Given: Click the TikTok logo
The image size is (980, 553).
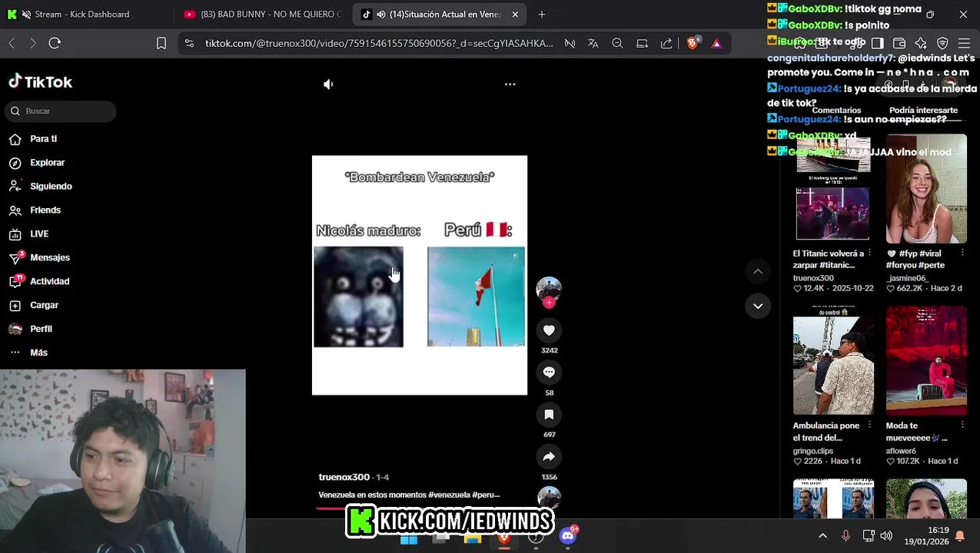Looking at the screenshot, I should [40, 81].
